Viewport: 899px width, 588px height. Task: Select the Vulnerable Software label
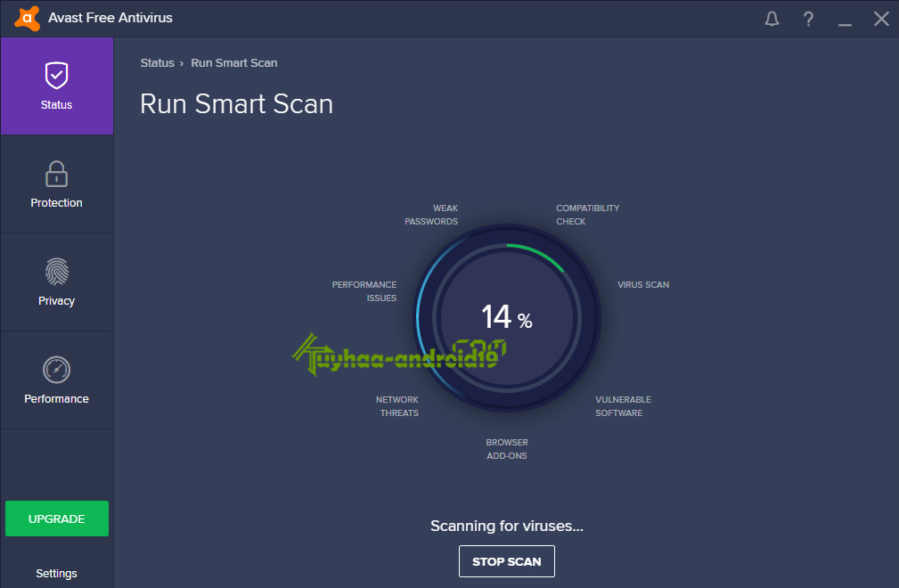pos(623,405)
